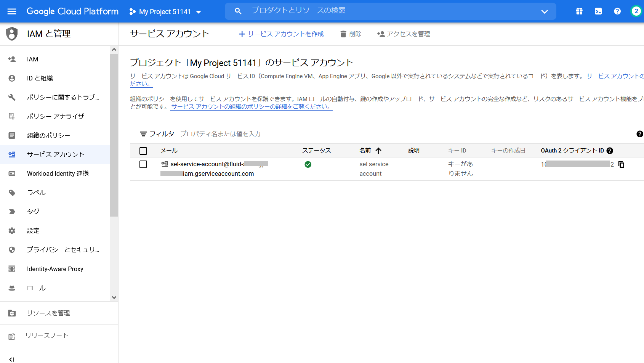The height and width of the screenshot is (363, 644).
Task: Open リソースを管理 at sidebar bottom
Action: [59, 313]
